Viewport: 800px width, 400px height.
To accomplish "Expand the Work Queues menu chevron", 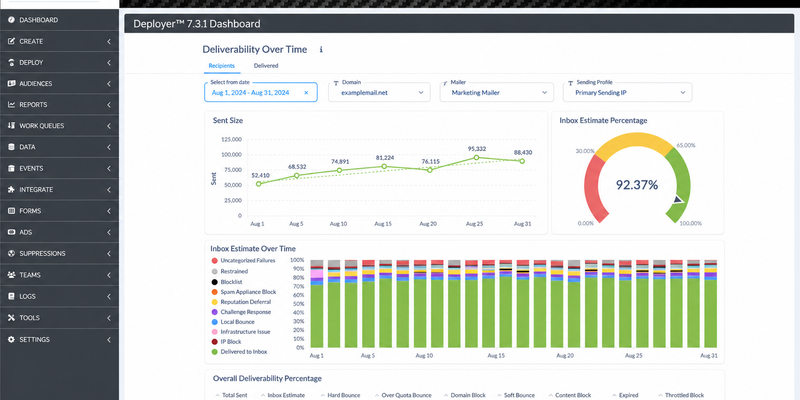I will [x=109, y=126].
